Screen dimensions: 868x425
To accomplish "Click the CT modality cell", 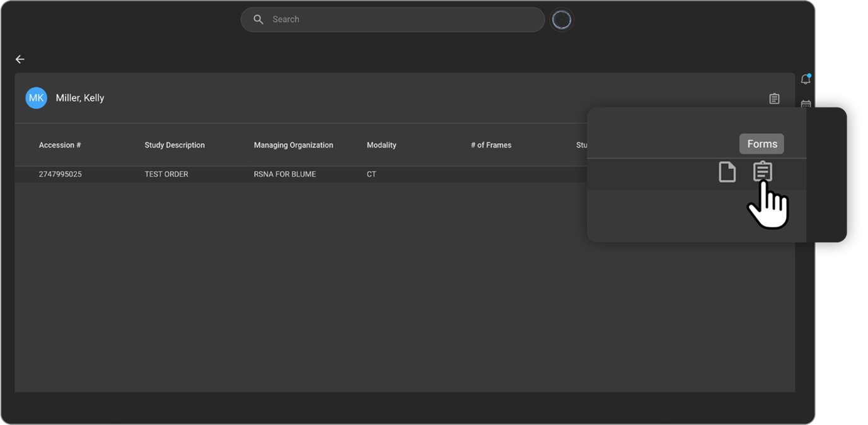I will point(371,174).
